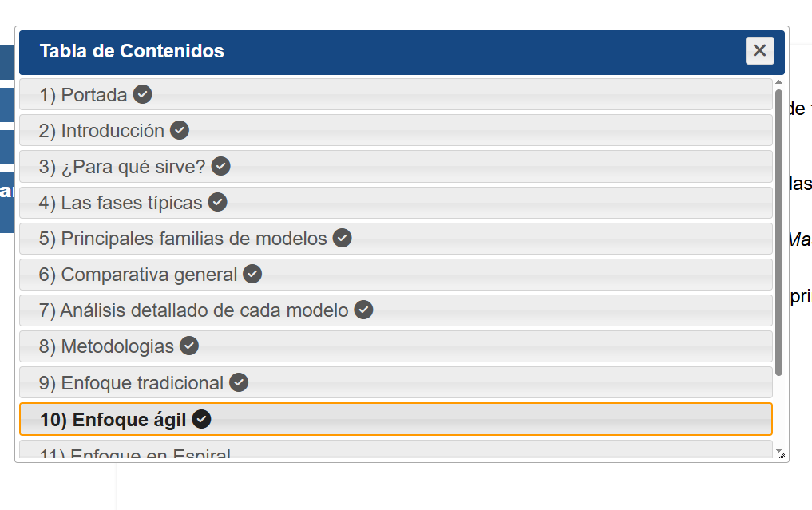Click the scroll down arrow of list
This screenshot has height=510, width=812.
778,450
